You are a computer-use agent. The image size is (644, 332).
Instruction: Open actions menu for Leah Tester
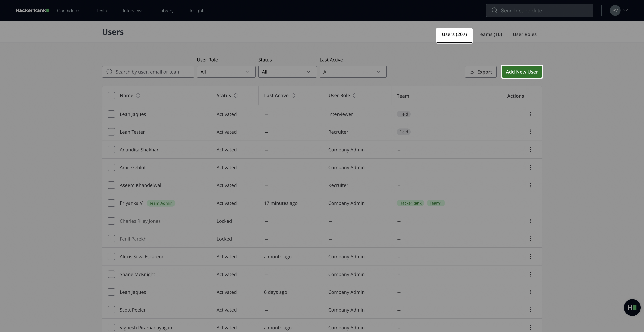click(530, 132)
